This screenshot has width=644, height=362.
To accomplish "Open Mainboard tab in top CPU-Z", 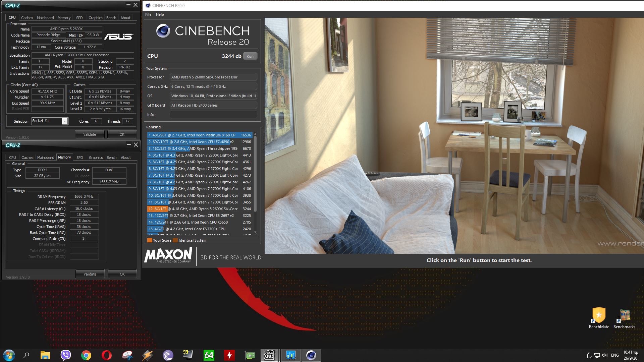I will (x=45, y=18).
